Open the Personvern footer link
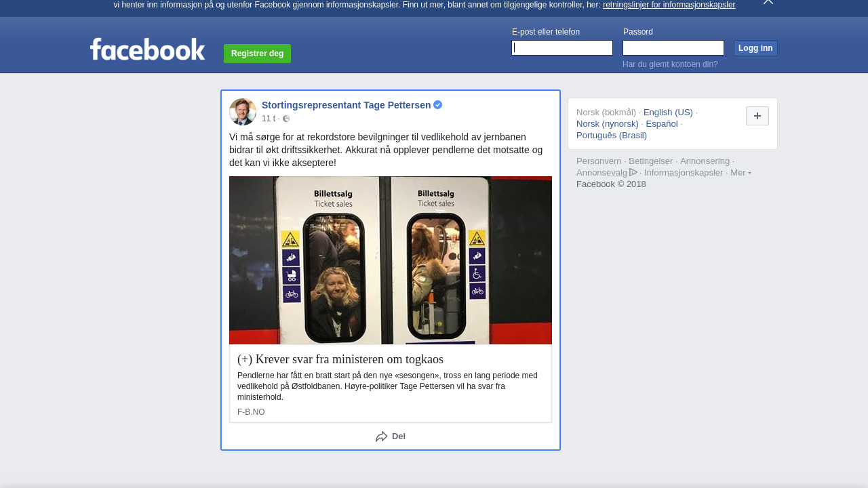This screenshot has height=488, width=868. click(x=599, y=161)
